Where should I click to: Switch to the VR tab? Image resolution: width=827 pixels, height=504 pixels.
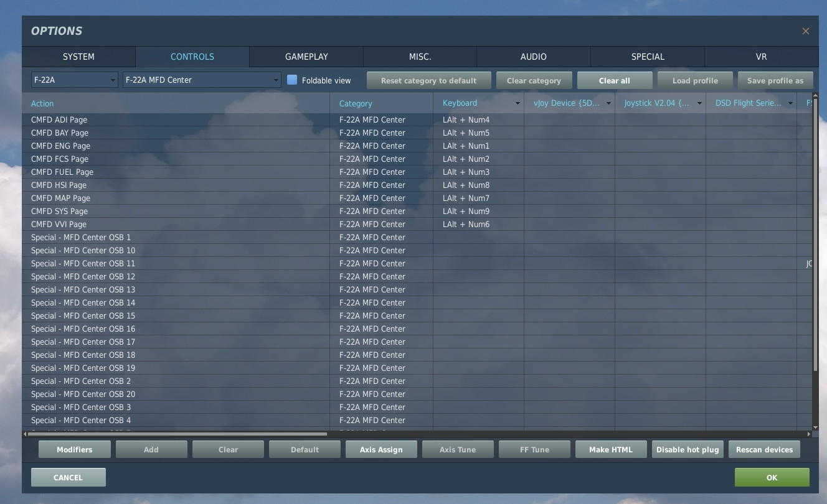point(761,57)
